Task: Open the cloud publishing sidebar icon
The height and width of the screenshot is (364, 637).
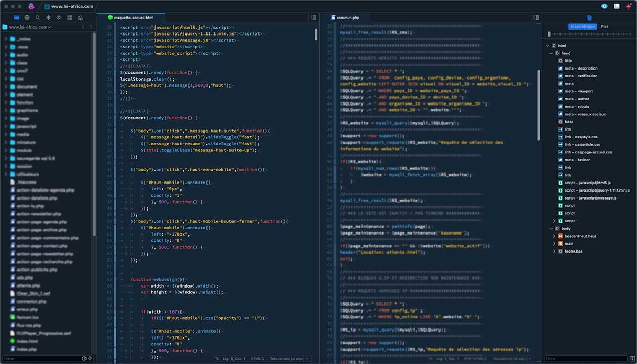Action: (80, 18)
